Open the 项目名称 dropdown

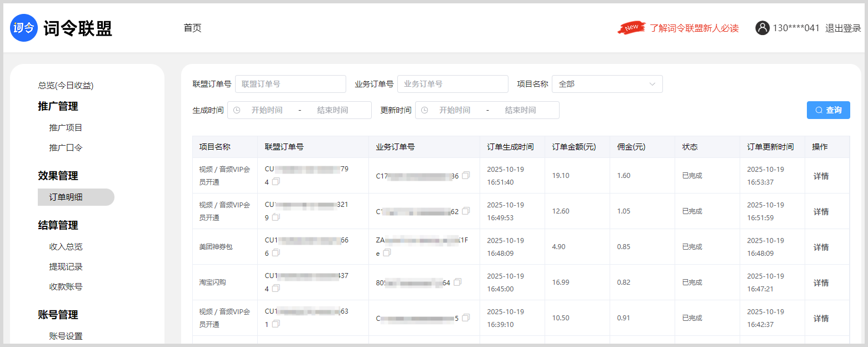point(607,84)
